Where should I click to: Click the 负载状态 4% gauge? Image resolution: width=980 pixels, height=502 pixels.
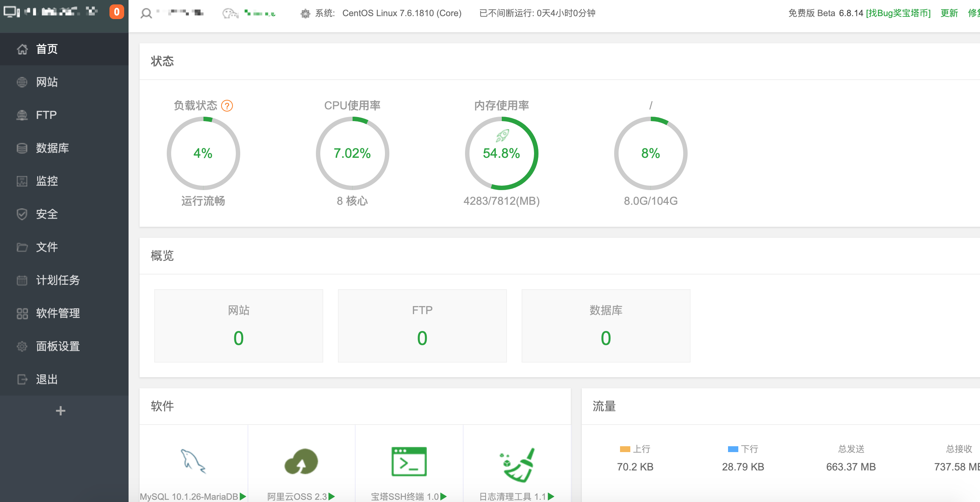click(x=203, y=153)
